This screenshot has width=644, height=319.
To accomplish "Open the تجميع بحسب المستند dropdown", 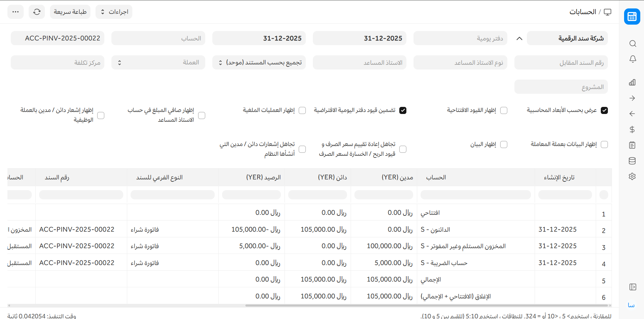I will coord(259,63).
